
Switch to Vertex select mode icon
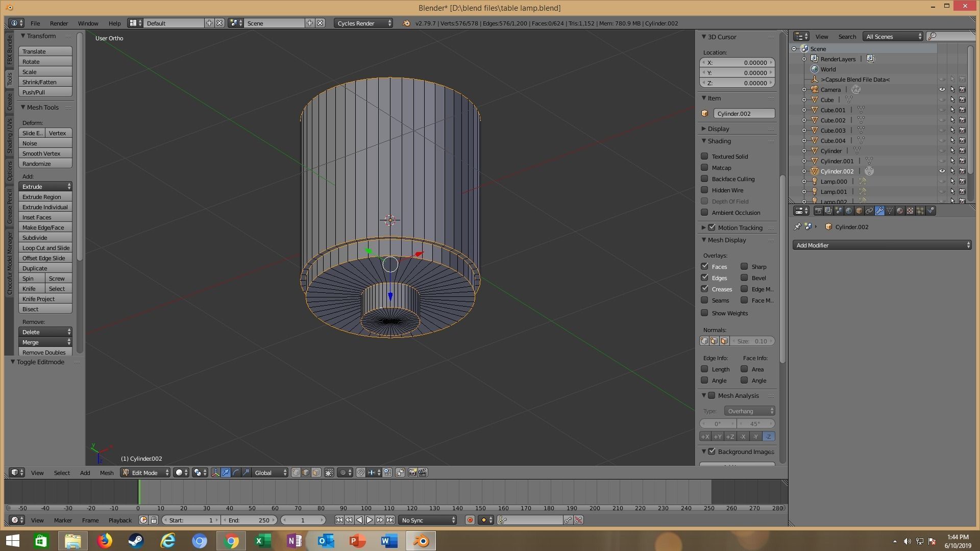[x=296, y=472]
